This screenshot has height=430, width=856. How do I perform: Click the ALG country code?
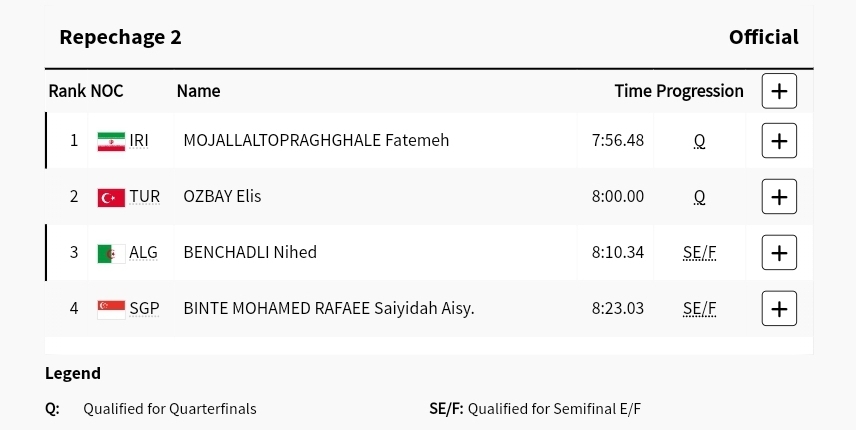[143, 253]
